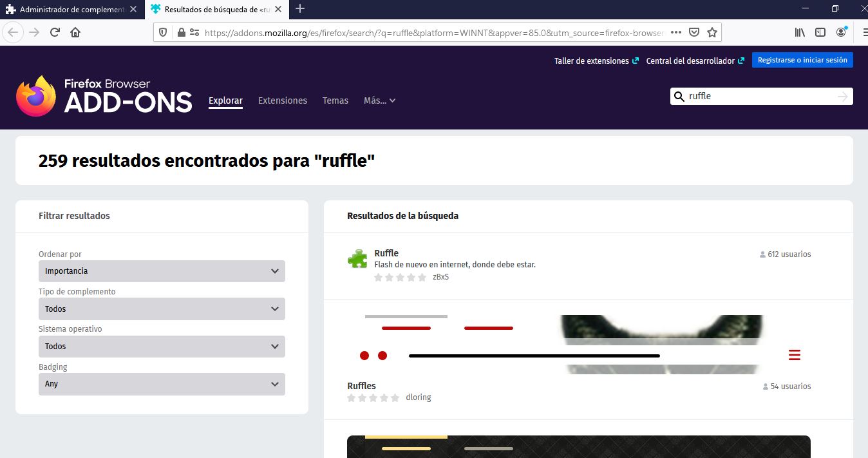Viewport: 868px width, 458px height.
Task: Close the Administrador de complementos tab
Action: (133, 9)
